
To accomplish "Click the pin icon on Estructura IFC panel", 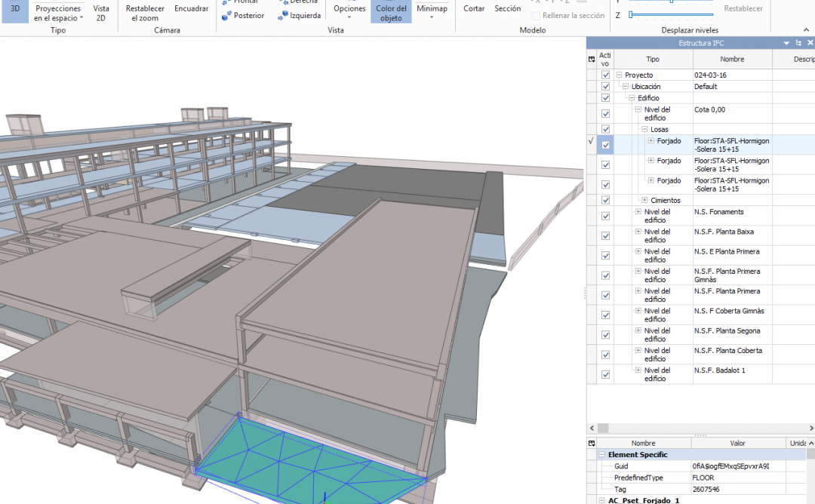I will [798, 43].
